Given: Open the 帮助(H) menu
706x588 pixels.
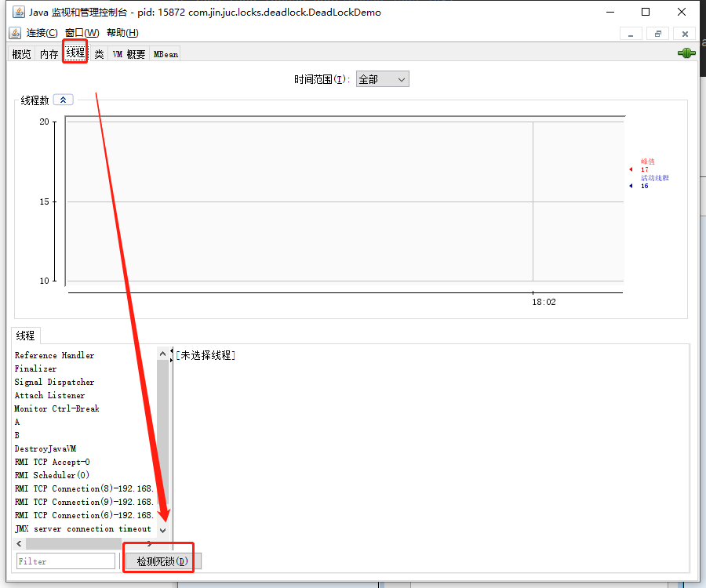Looking at the screenshot, I should pos(122,33).
